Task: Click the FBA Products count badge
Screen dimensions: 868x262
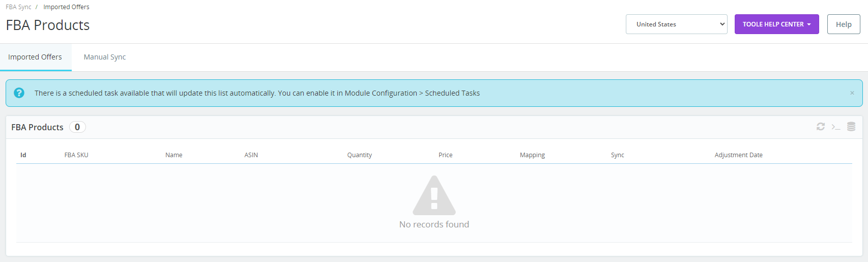Action: [x=77, y=127]
